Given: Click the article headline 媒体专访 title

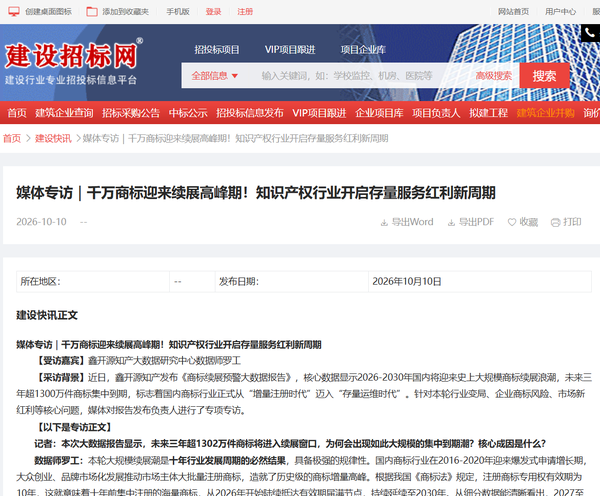Looking at the screenshot, I should pyautogui.click(x=256, y=193).
